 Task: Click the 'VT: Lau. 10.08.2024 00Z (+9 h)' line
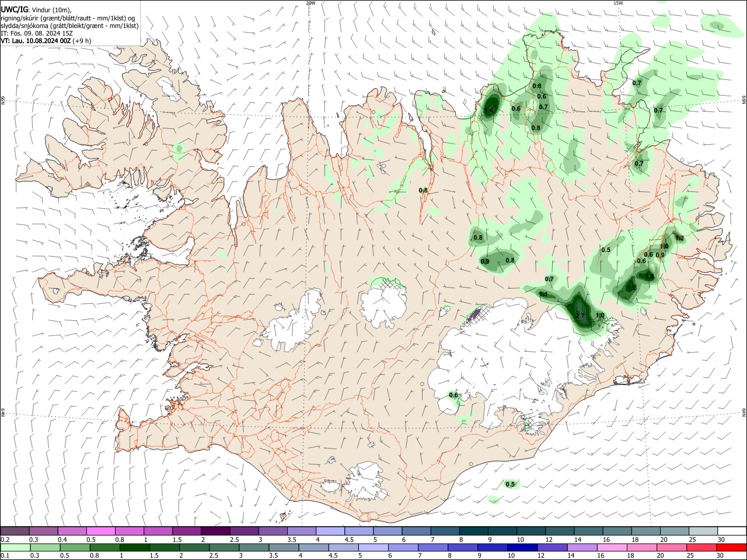pos(46,41)
